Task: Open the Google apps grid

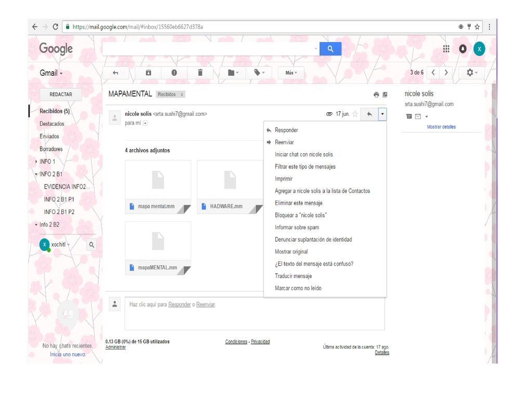Action: 446,49
